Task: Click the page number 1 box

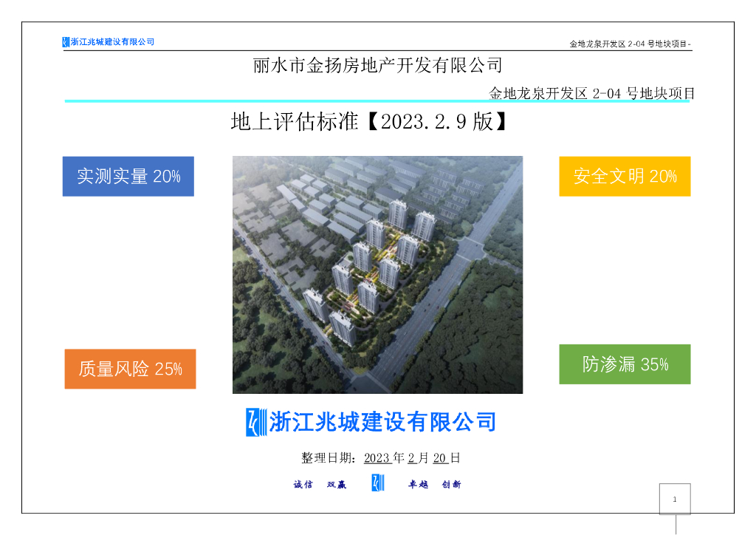Action: point(674,500)
